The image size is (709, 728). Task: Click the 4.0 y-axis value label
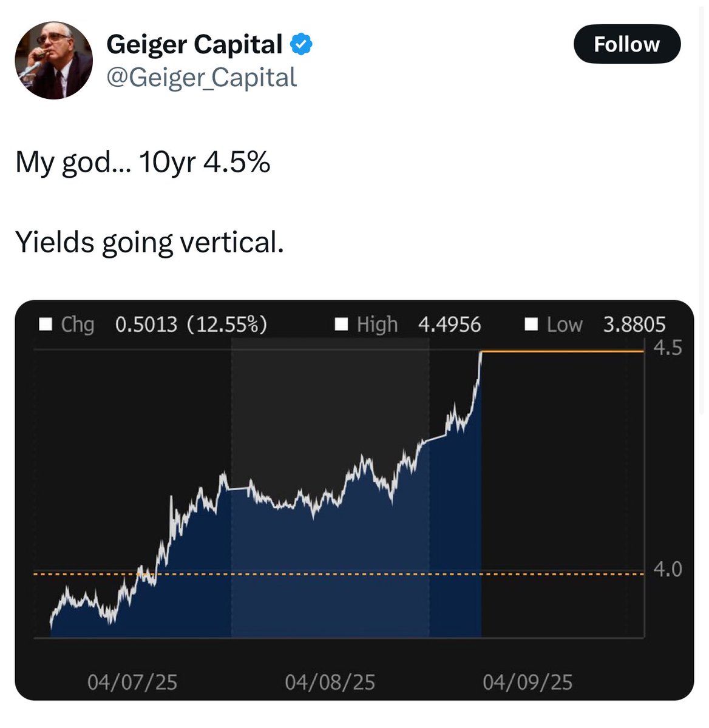[x=668, y=569]
